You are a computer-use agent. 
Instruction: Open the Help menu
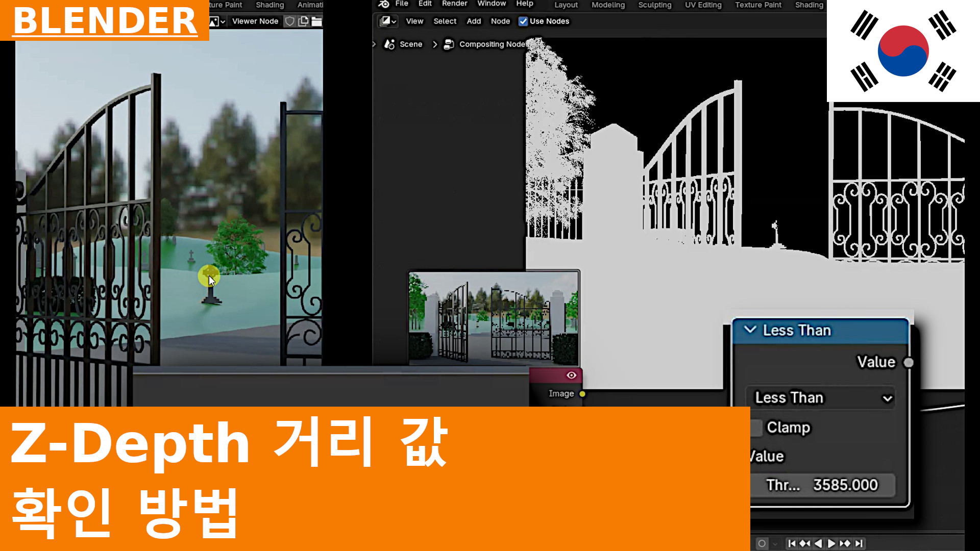click(525, 4)
